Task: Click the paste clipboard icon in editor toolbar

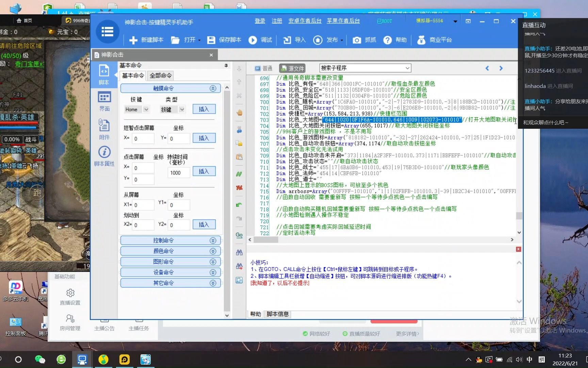Action: pyautogui.click(x=239, y=157)
